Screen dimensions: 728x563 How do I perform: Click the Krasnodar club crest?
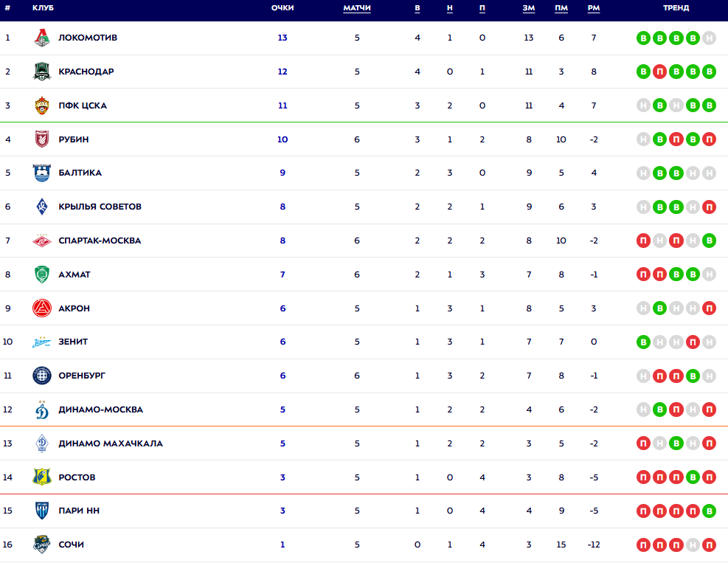tap(42, 72)
